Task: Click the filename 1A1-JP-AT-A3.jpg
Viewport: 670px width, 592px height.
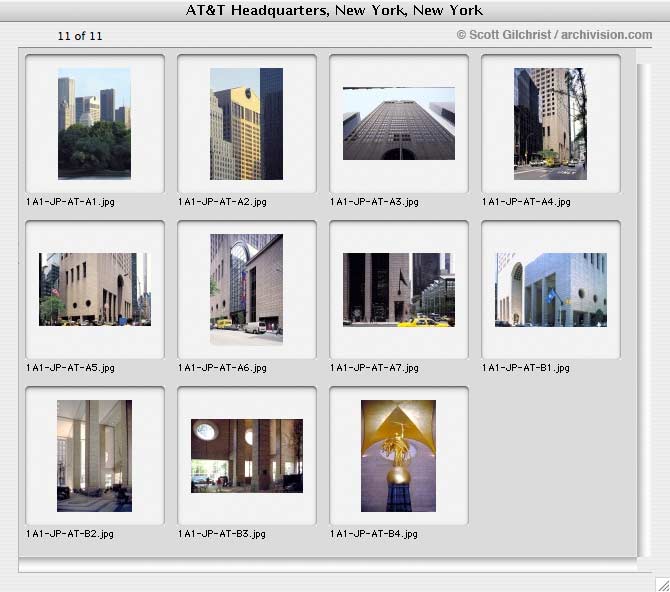Action: pyautogui.click(x=374, y=202)
